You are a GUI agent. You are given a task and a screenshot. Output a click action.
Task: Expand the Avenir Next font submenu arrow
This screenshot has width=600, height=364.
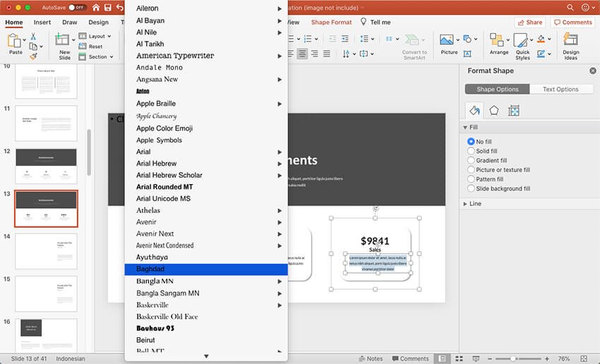[x=280, y=234]
